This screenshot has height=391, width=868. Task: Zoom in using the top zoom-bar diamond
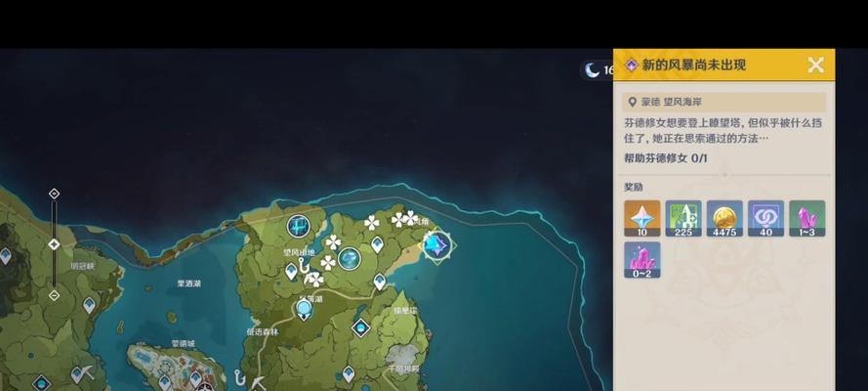click(x=54, y=194)
